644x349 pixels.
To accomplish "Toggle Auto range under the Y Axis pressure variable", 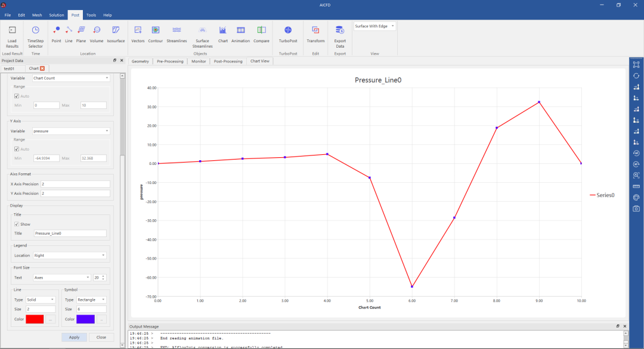I will pyautogui.click(x=17, y=149).
